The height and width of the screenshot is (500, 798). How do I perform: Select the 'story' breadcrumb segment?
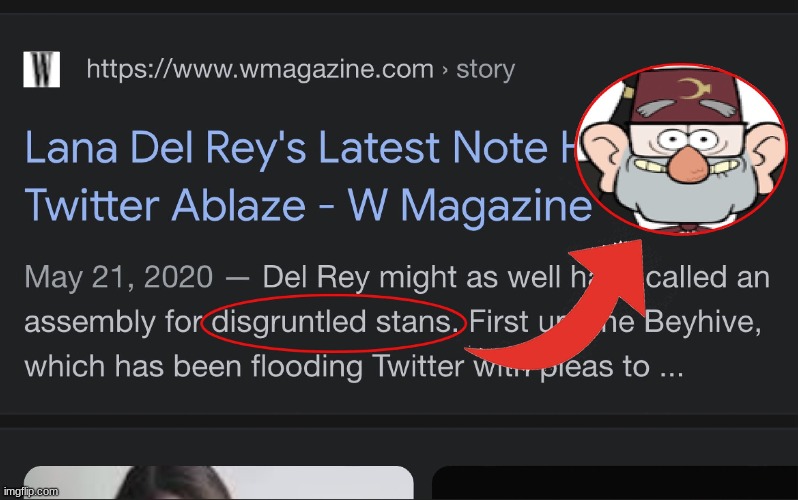point(486,69)
